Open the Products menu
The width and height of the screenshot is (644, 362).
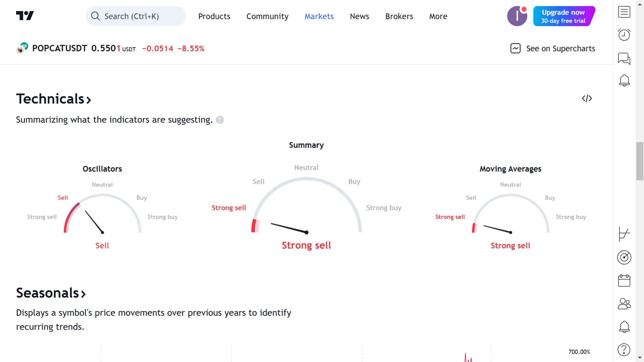point(214,16)
